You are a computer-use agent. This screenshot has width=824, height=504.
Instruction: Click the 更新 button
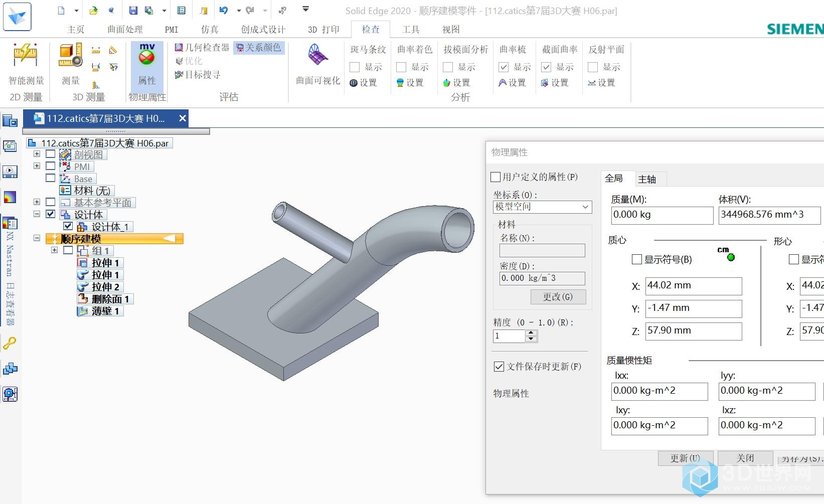pos(685,458)
